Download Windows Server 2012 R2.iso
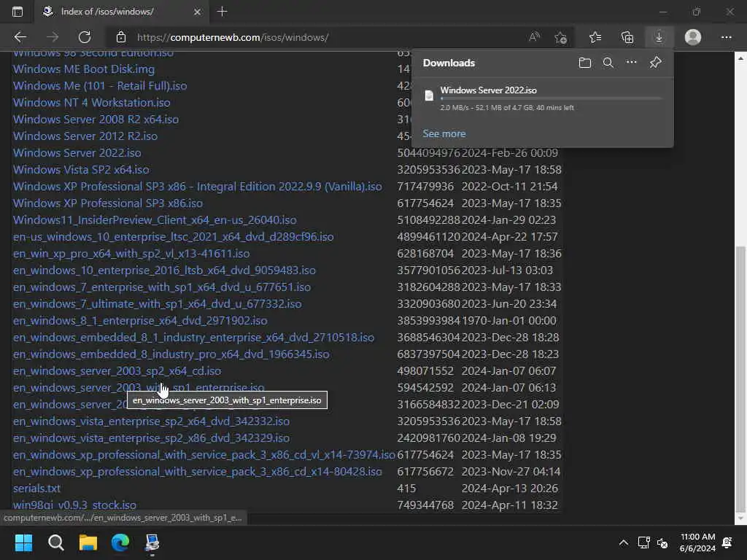747x560 pixels. (85, 136)
